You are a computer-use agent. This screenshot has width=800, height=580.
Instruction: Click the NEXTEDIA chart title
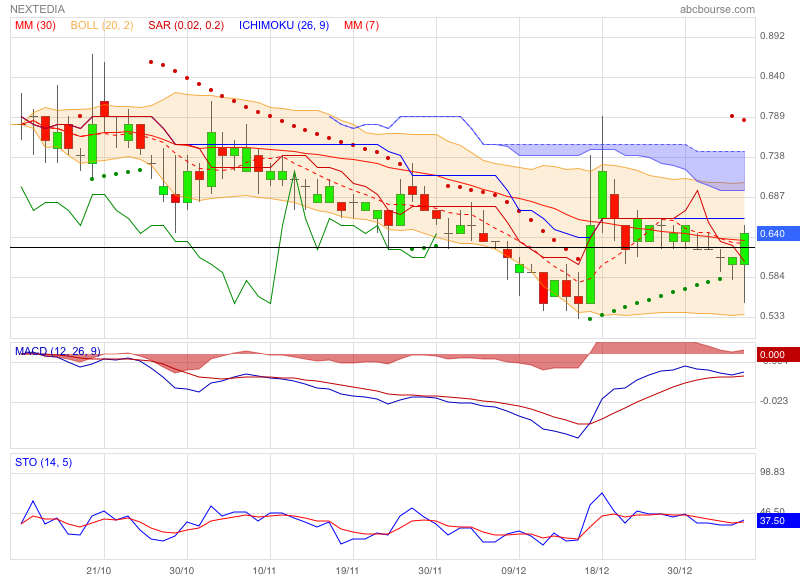tap(37, 9)
